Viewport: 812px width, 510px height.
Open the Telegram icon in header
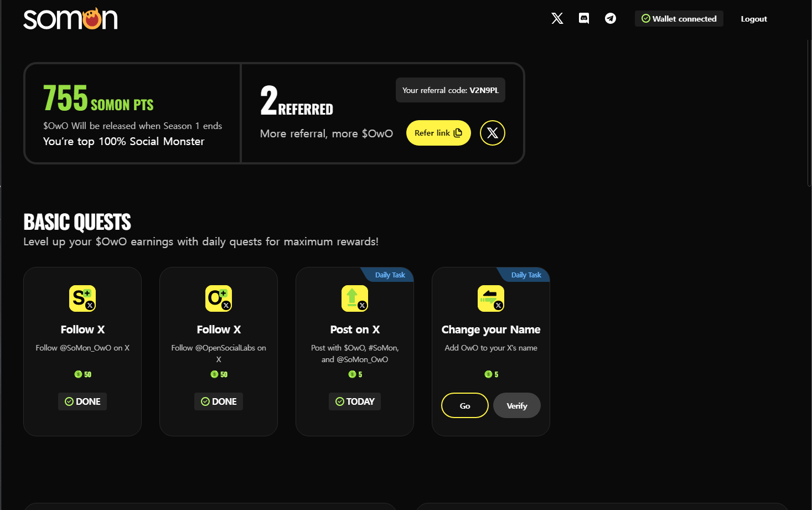tap(611, 18)
